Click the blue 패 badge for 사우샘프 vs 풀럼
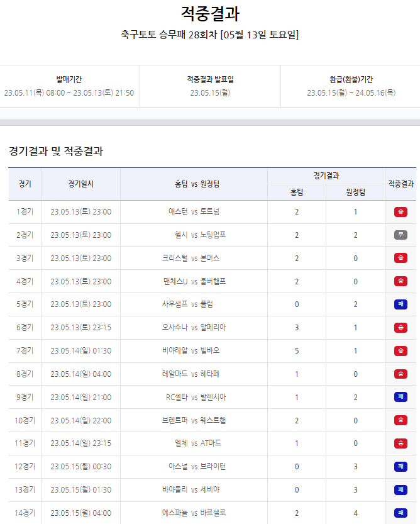420x524 pixels. 401,304
